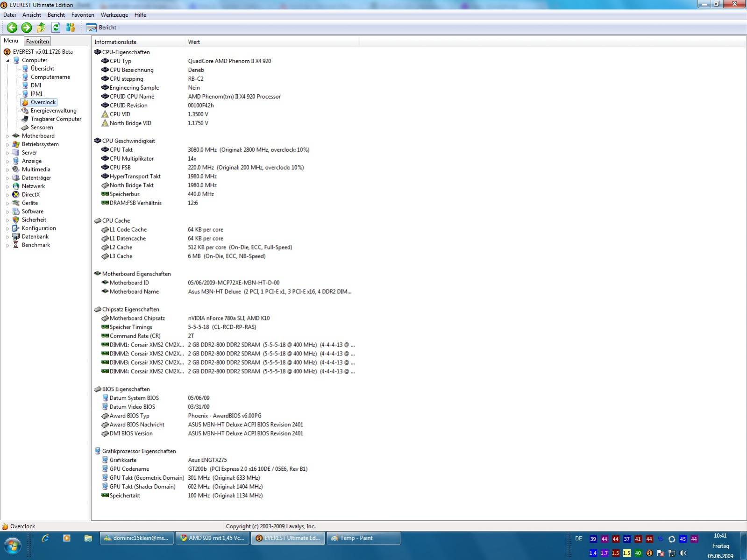
Task: Open the Bericht menu in menu bar
Action: click(x=56, y=15)
